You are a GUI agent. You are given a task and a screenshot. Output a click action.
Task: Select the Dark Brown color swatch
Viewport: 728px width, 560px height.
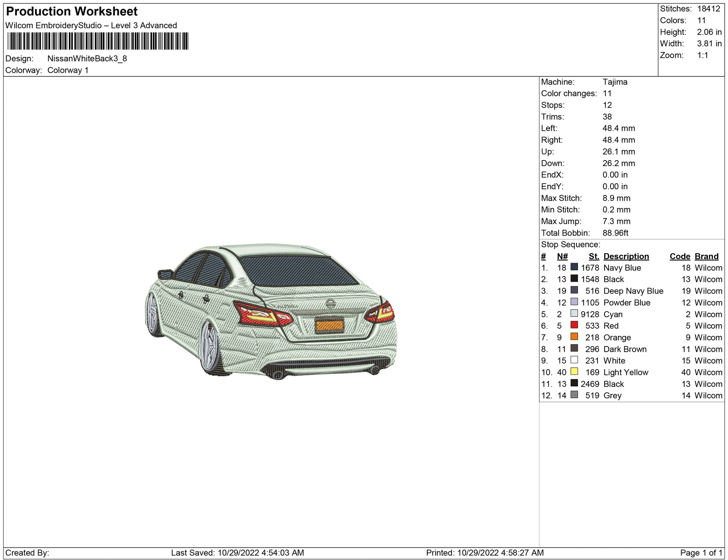click(574, 348)
